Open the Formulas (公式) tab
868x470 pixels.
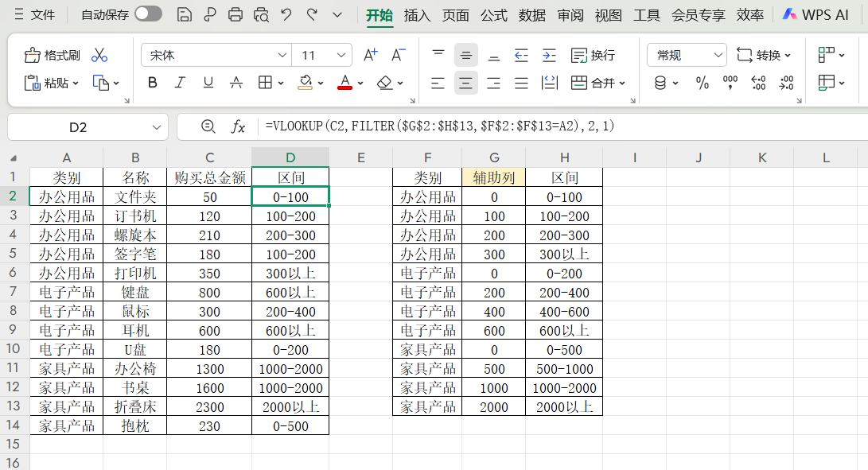click(x=493, y=14)
